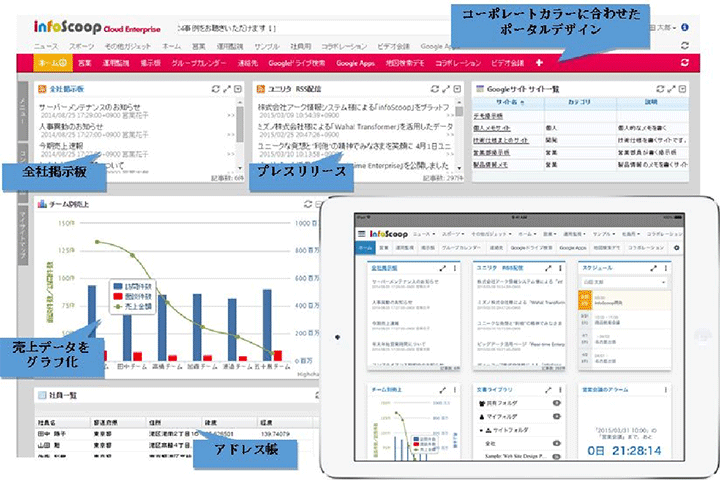Open the tablet 営業会議のアラーム card options
The image size is (720, 480).
[666, 390]
